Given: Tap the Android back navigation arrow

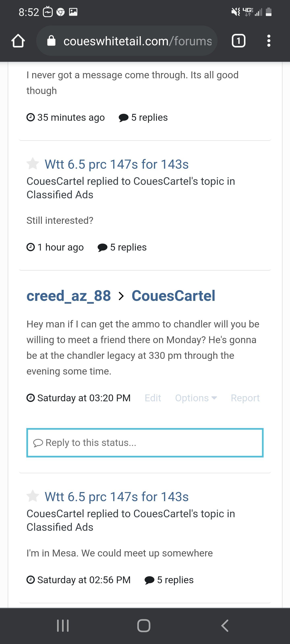Looking at the screenshot, I should click(x=225, y=626).
